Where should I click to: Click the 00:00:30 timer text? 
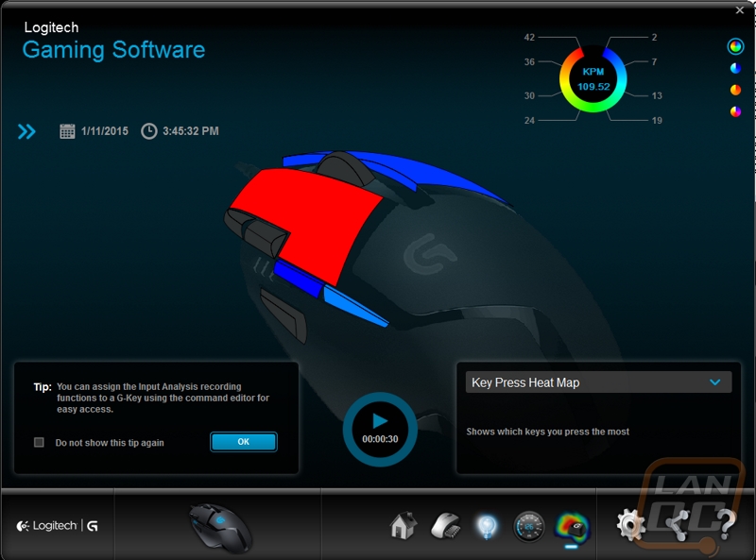[380, 439]
